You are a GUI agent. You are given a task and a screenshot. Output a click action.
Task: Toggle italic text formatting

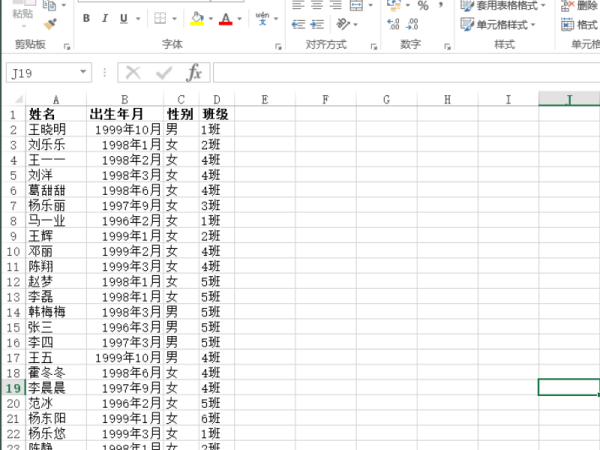pos(105,19)
